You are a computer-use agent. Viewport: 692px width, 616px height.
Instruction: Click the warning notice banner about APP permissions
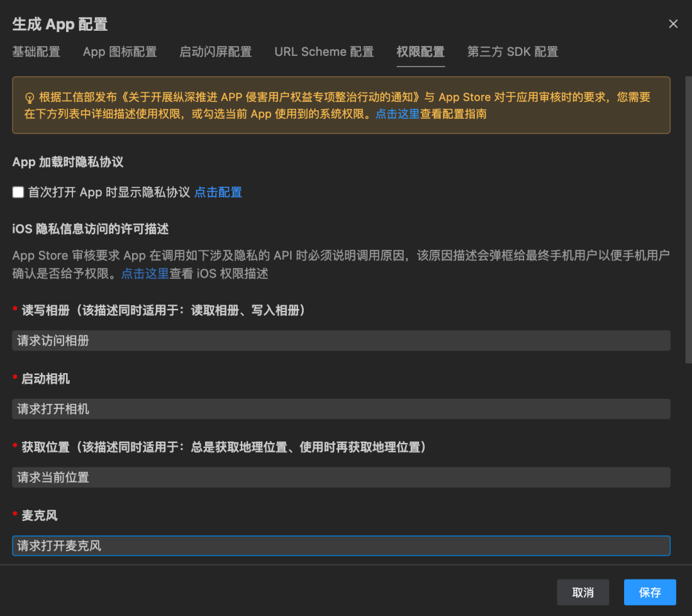(341, 105)
